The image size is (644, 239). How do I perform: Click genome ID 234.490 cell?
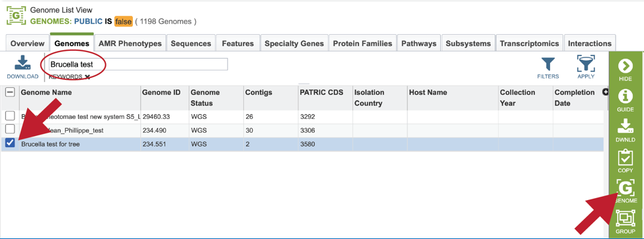pos(154,130)
